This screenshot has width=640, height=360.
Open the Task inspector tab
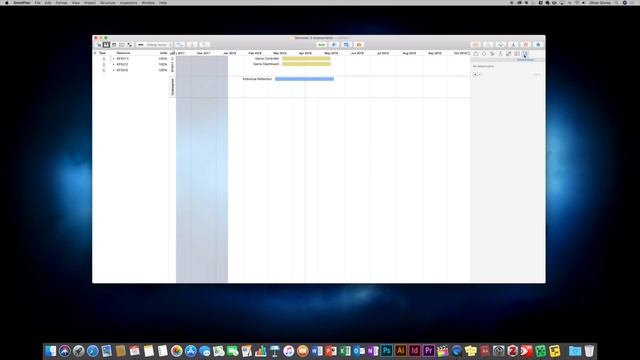click(492, 53)
